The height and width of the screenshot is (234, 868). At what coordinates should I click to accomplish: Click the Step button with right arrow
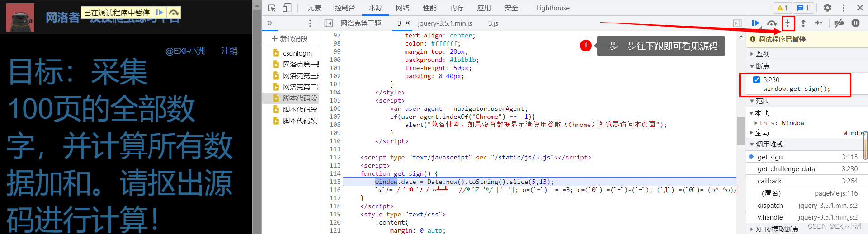[x=819, y=23]
